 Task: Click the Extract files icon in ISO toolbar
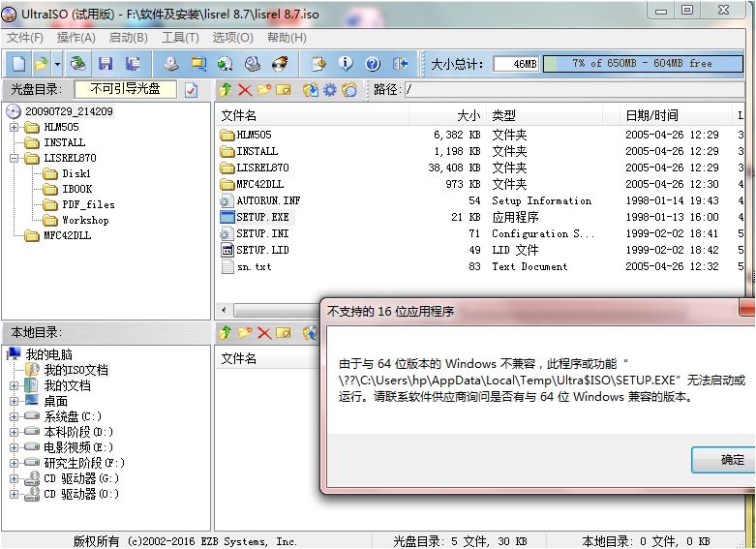click(311, 90)
